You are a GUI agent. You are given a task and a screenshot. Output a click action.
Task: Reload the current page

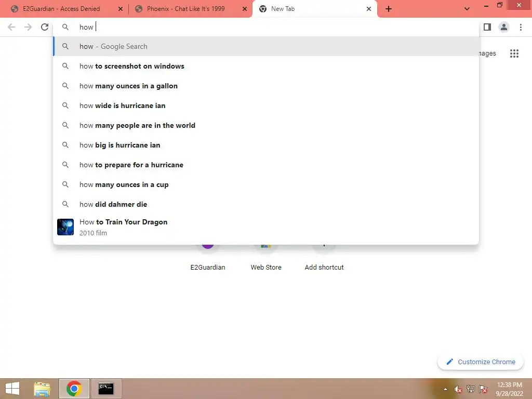45,27
